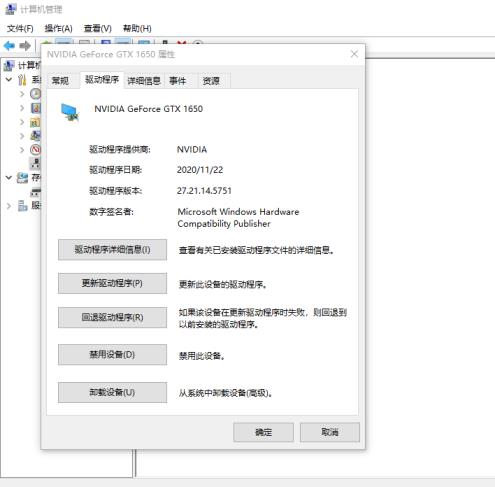Click the 驱动程序详细信息(I) button

point(112,250)
